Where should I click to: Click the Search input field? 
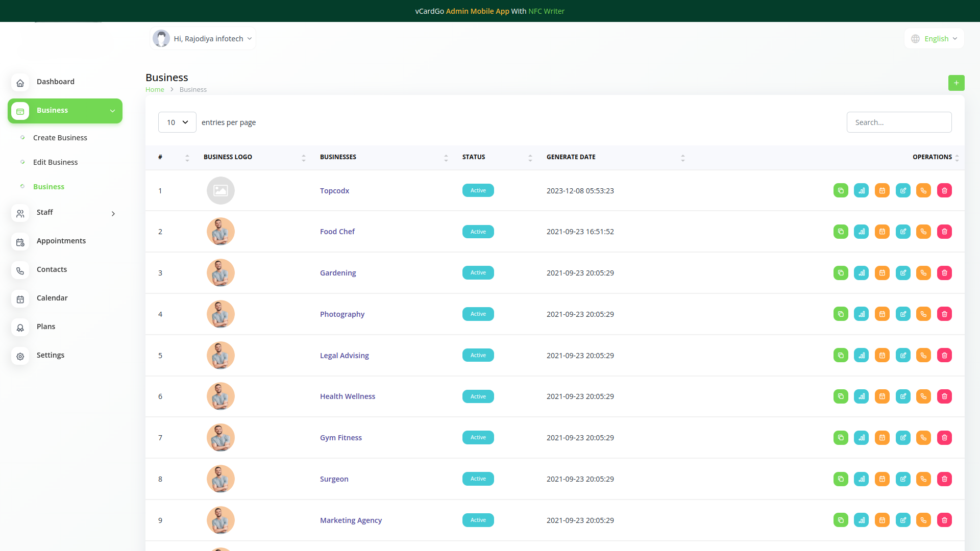899,122
